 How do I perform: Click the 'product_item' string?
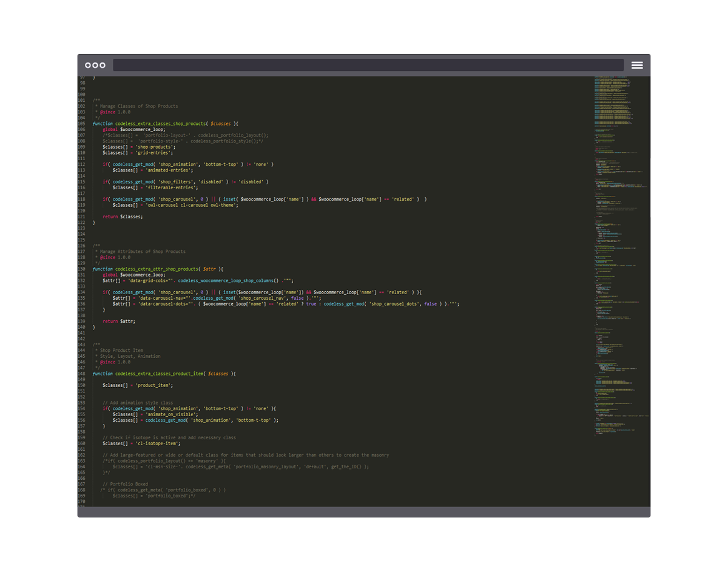click(x=153, y=385)
